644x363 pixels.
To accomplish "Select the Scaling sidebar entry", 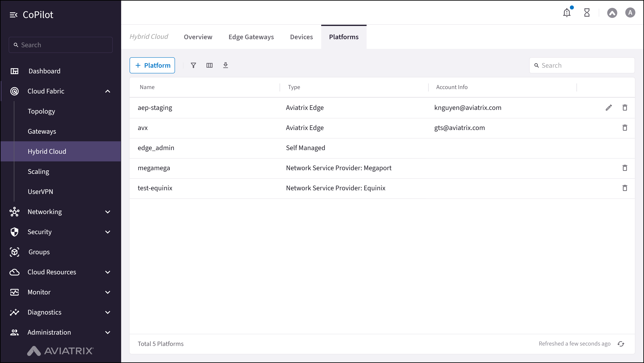I will (38, 171).
